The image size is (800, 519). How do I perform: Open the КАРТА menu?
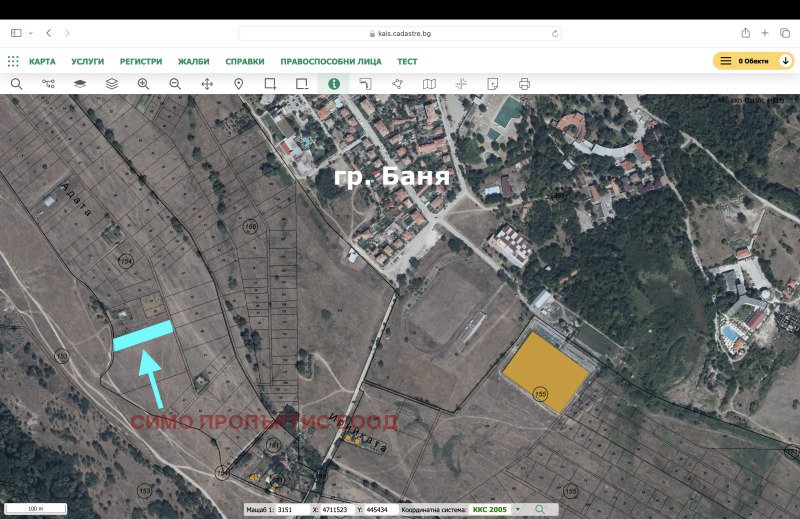(x=42, y=61)
